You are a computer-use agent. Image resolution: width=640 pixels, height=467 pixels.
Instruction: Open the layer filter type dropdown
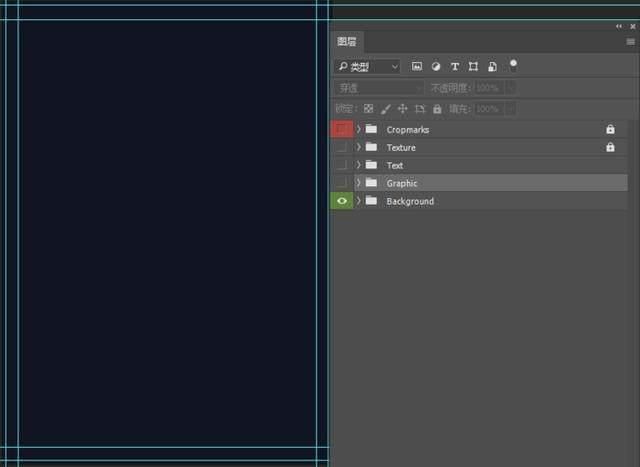367,67
